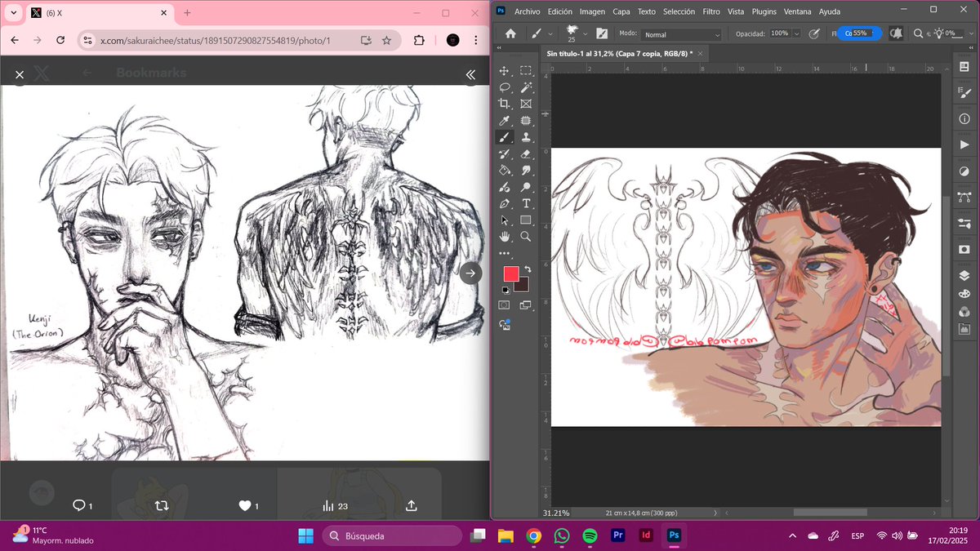Screen dimensions: 980x551
Task: Select the Path Selection arrow tool
Action: (505, 220)
